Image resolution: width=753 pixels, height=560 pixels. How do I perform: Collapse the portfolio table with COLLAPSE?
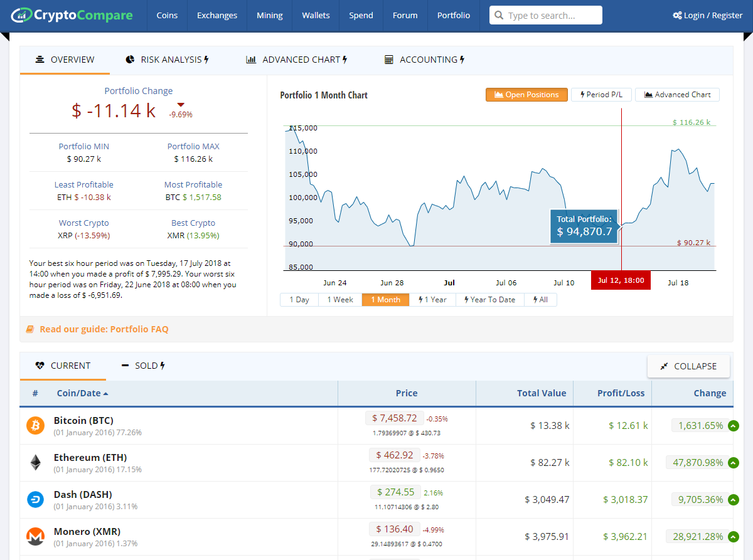[688, 365]
